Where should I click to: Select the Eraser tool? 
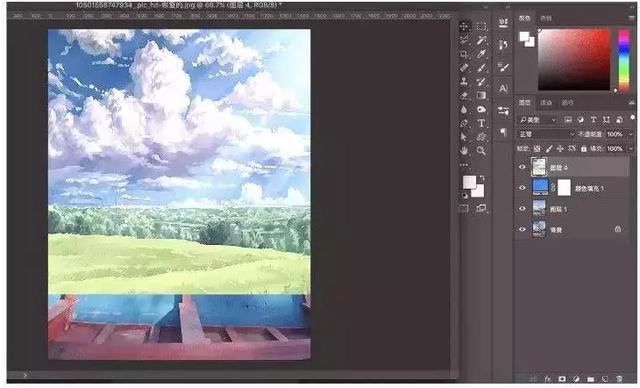coord(464,95)
